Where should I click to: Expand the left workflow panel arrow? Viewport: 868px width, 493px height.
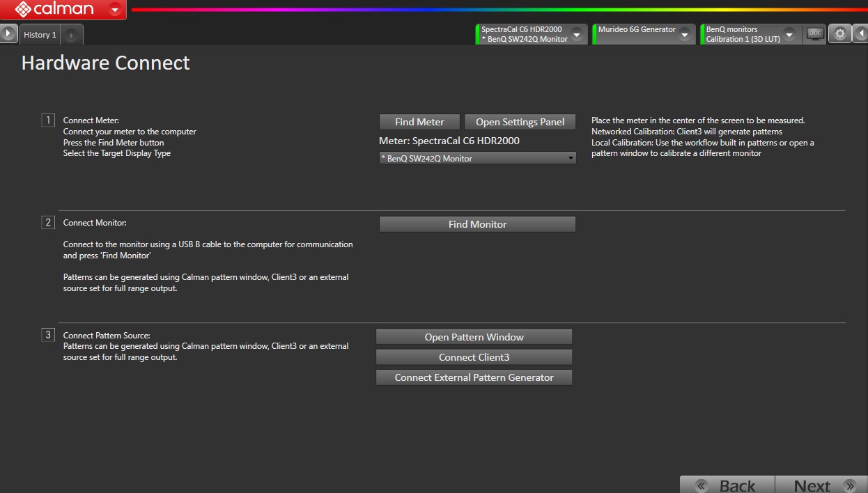tap(8, 34)
